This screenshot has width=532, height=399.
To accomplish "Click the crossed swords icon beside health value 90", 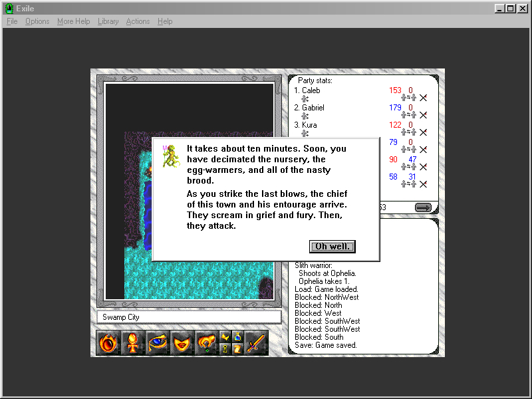I will pos(423,167).
